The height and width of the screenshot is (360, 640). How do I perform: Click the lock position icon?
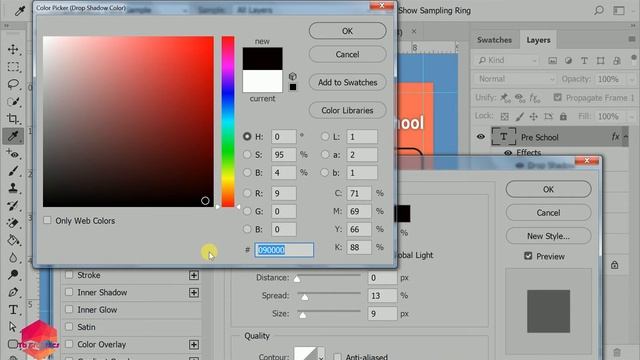tap(533, 117)
